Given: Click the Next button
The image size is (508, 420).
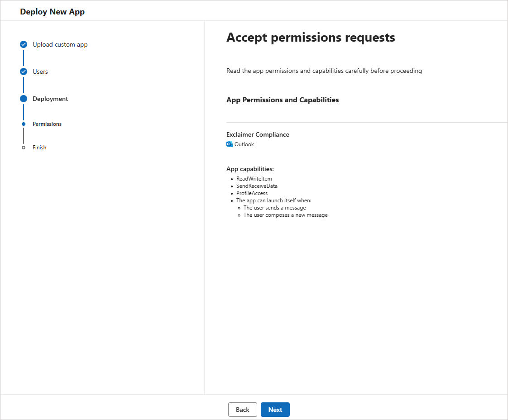Looking at the screenshot, I should [275, 410].
